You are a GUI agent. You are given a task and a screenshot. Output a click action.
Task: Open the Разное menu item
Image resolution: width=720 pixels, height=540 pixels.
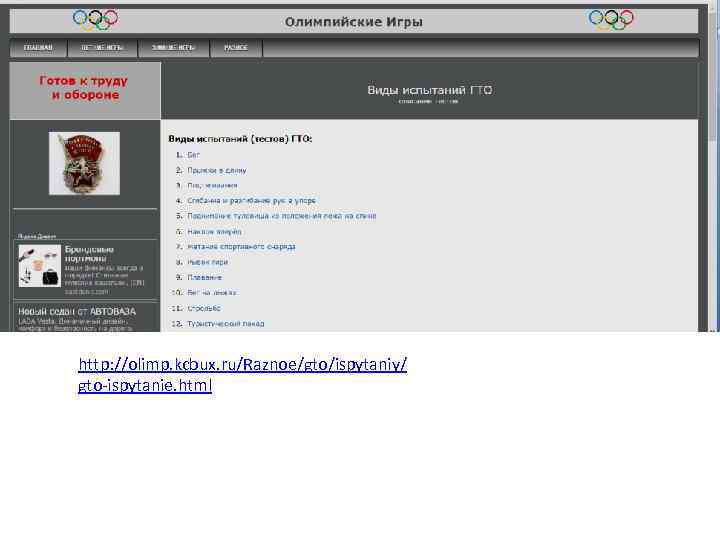[x=236, y=48]
